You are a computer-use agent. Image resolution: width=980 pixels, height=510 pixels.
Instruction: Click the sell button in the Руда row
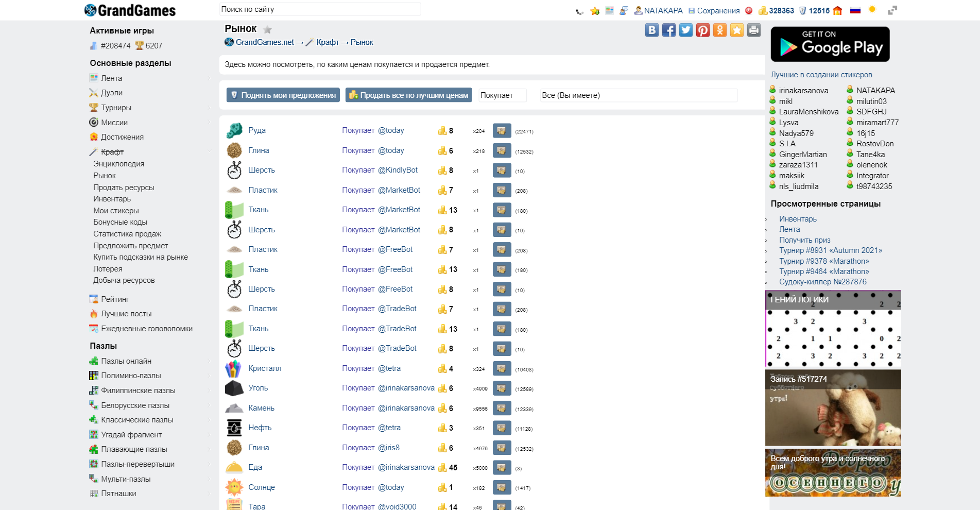point(502,131)
